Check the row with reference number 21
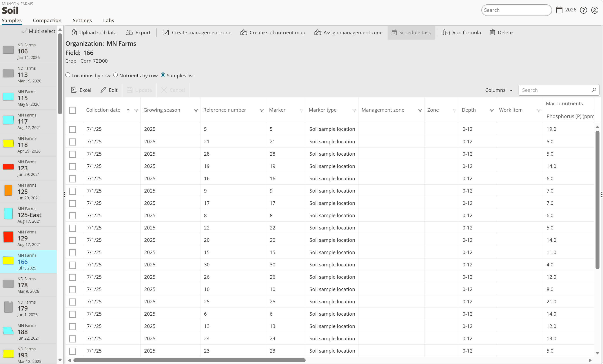 point(73,142)
